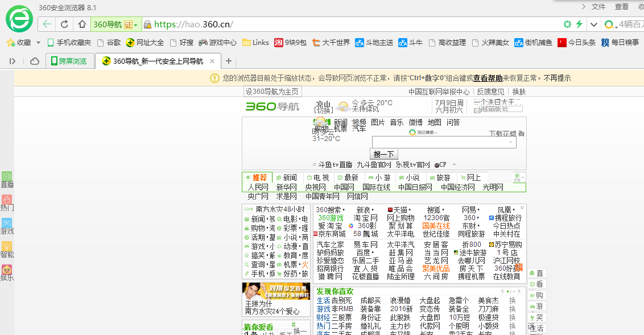
Task: Open the 街机捕鱼 bookmark
Action: [533, 43]
